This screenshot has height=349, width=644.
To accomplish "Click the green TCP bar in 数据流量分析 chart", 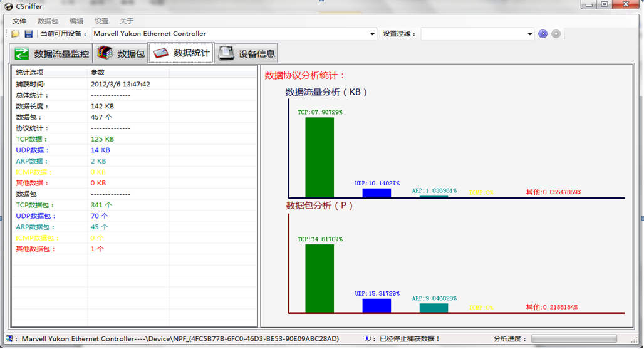I will coord(319,157).
